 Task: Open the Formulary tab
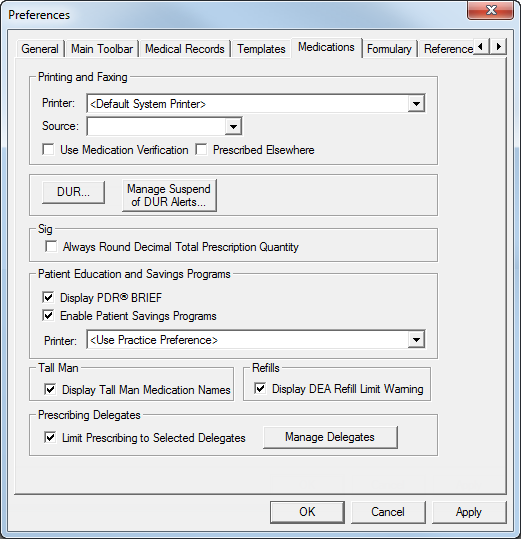click(x=389, y=49)
